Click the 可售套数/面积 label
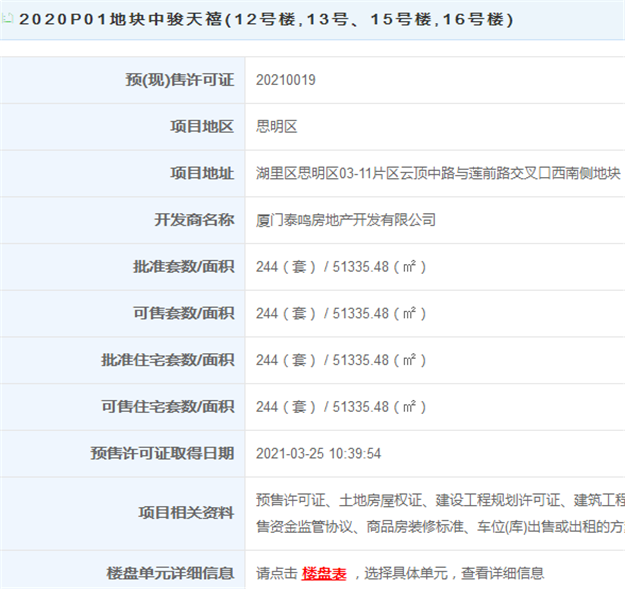This screenshot has width=625, height=589. coord(184,313)
